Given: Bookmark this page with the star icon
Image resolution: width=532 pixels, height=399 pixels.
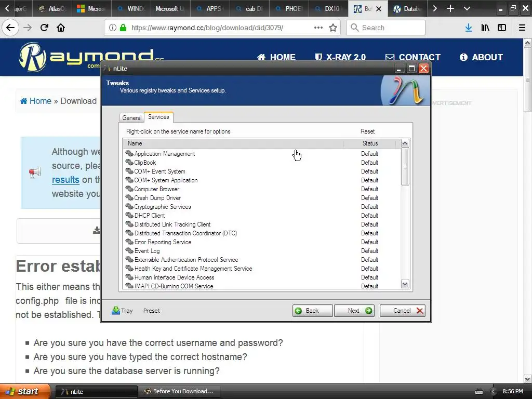Looking at the screenshot, I should pyautogui.click(x=333, y=28).
